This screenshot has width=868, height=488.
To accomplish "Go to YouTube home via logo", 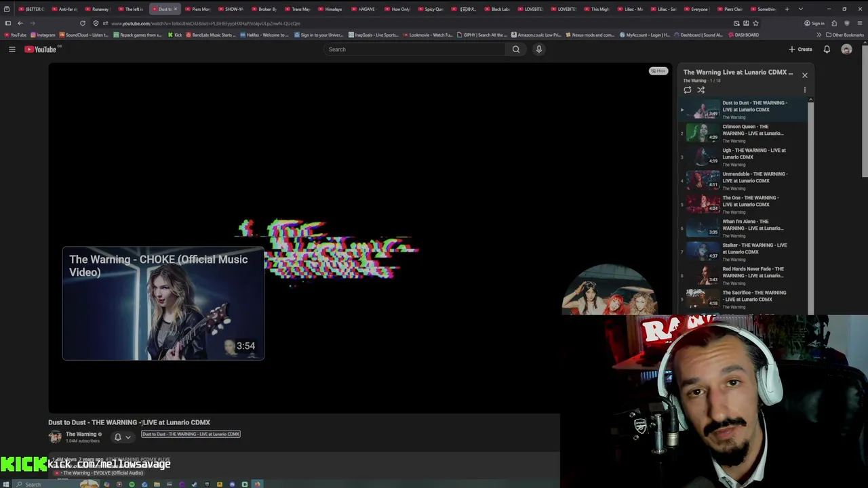I will pos(41,49).
